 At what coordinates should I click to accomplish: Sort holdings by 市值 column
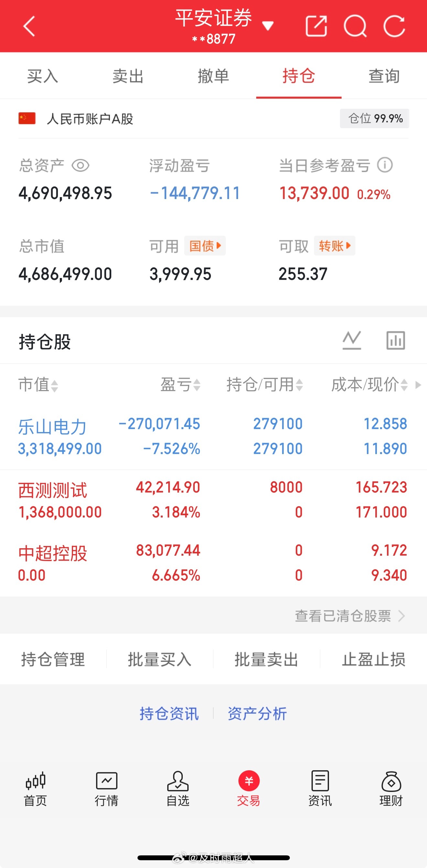pos(38,385)
